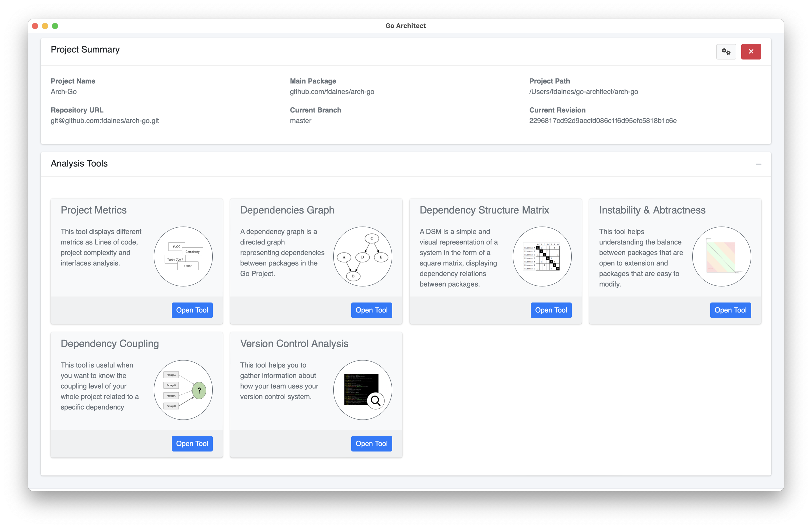Click the Project Path label
This screenshot has height=528, width=812.
pos(549,81)
